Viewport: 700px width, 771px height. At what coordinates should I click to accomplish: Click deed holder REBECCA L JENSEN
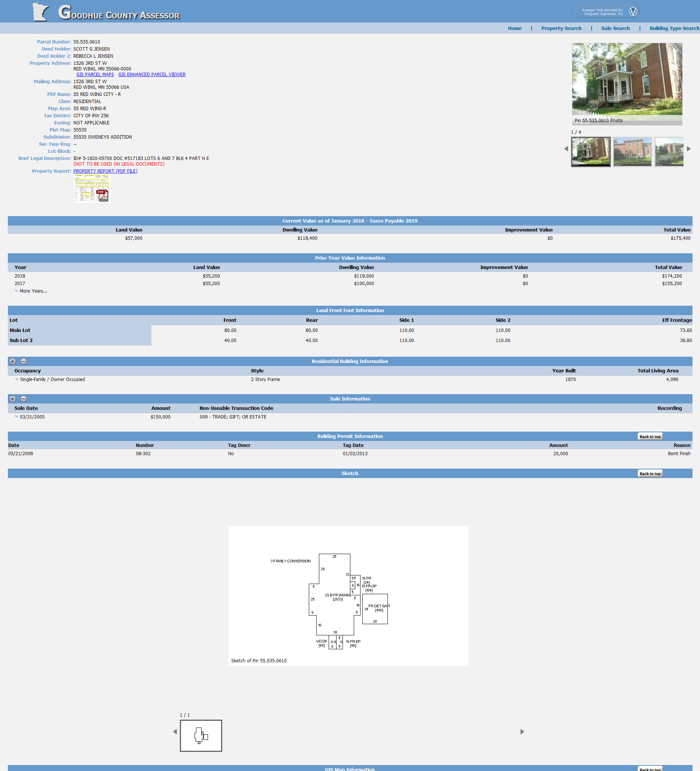pos(93,56)
